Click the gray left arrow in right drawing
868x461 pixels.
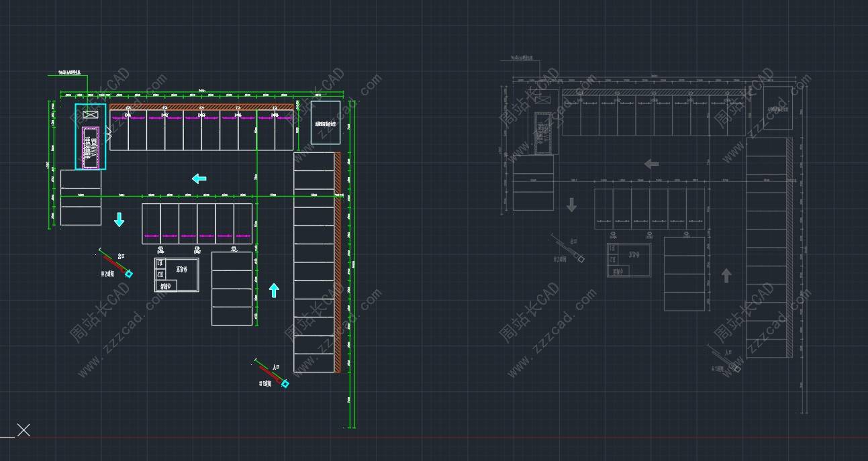pos(651,164)
